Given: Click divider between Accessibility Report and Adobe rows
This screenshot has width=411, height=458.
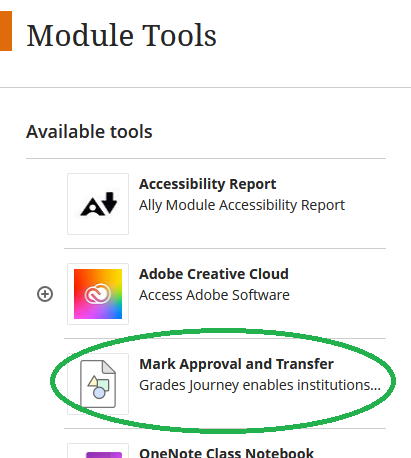Looking at the screenshot, I should pos(225,248).
